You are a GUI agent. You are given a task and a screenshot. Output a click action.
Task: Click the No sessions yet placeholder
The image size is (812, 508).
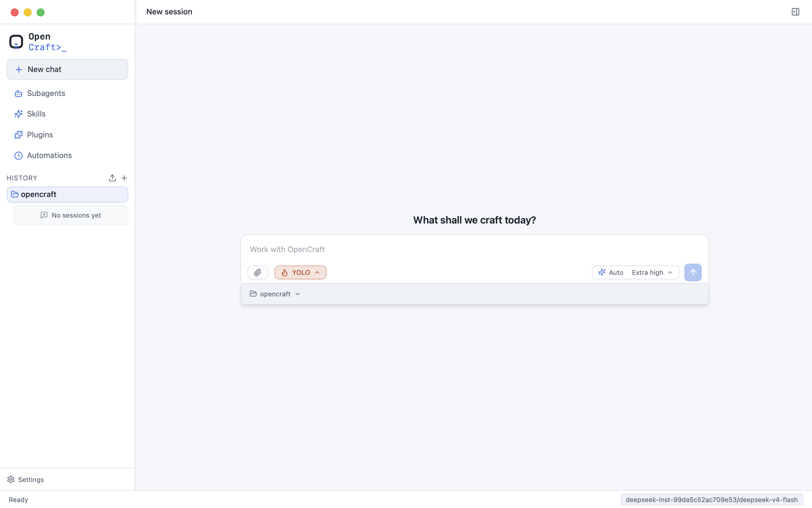tap(71, 215)
